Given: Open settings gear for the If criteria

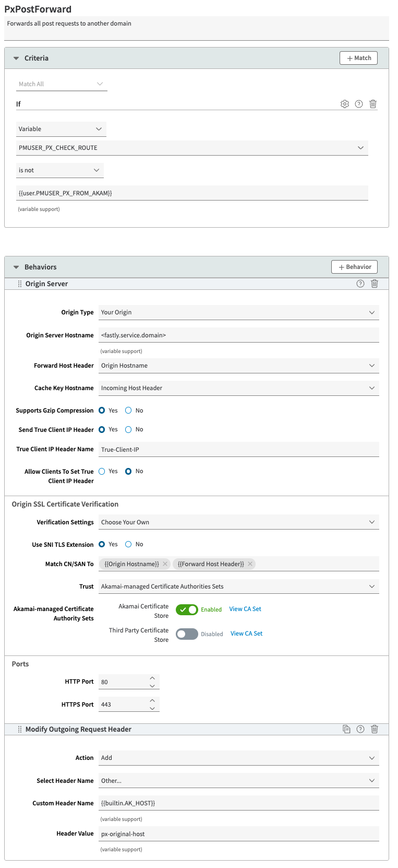Looking at the screenshot, I should tap(344, 104).
